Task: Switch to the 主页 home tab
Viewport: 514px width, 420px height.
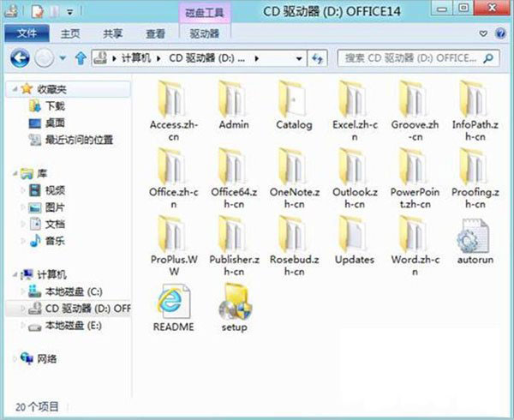Action: [70, 33]
